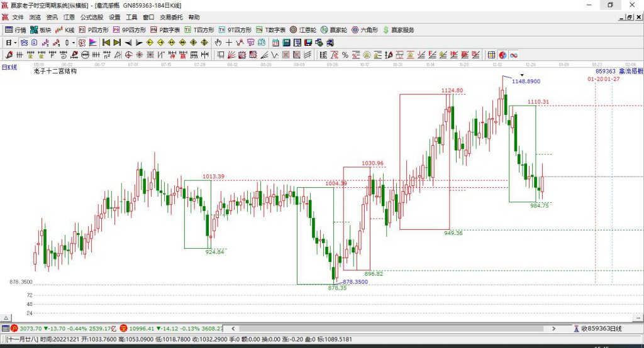This screenshot has height=348, width=644.
Task: Open the 浏览 menu
Action: point(35,17)
